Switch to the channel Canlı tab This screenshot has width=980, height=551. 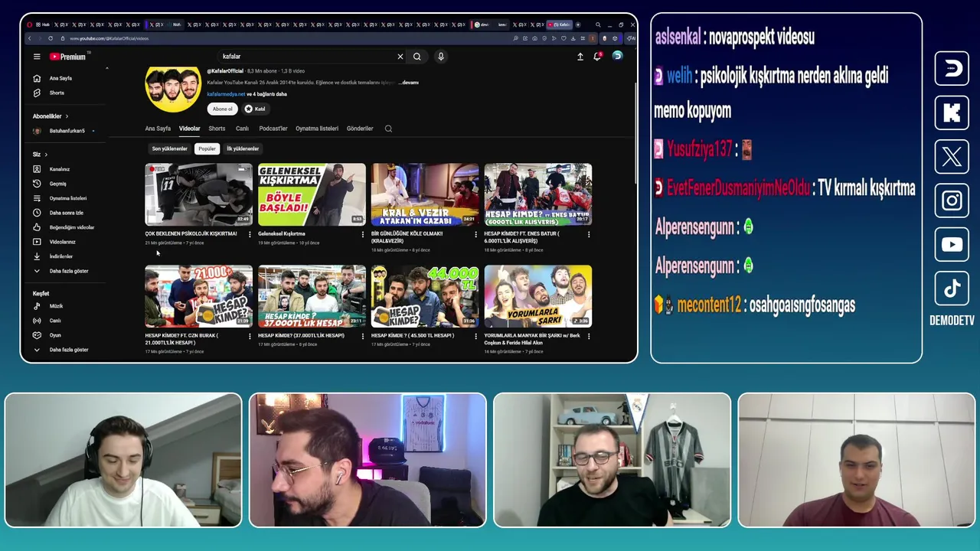[x=242, y=129]
